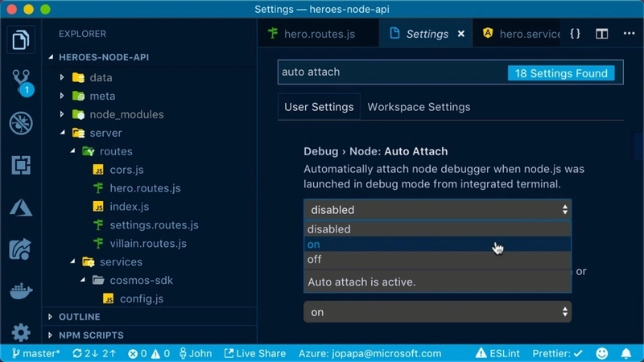Viewport: 644px width, 362px height.
Task: Open the Azure view icon
Action: (x=21, y=207)
